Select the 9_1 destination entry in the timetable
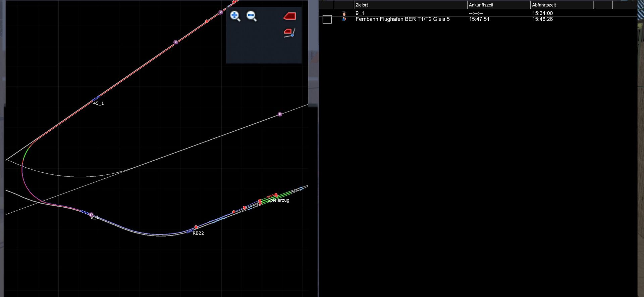Image resolution: width=644 pixels, height=297 pixels. click(x=360, y=13)
